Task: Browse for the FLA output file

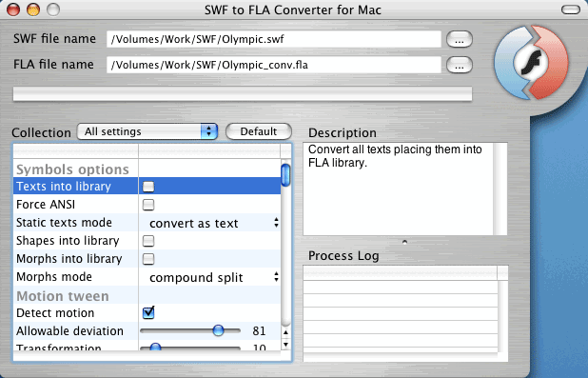Action: 460,65
